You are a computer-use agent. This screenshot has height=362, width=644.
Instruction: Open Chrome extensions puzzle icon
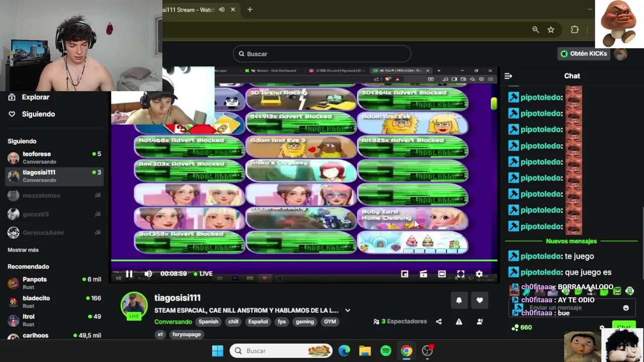[575, 30]
